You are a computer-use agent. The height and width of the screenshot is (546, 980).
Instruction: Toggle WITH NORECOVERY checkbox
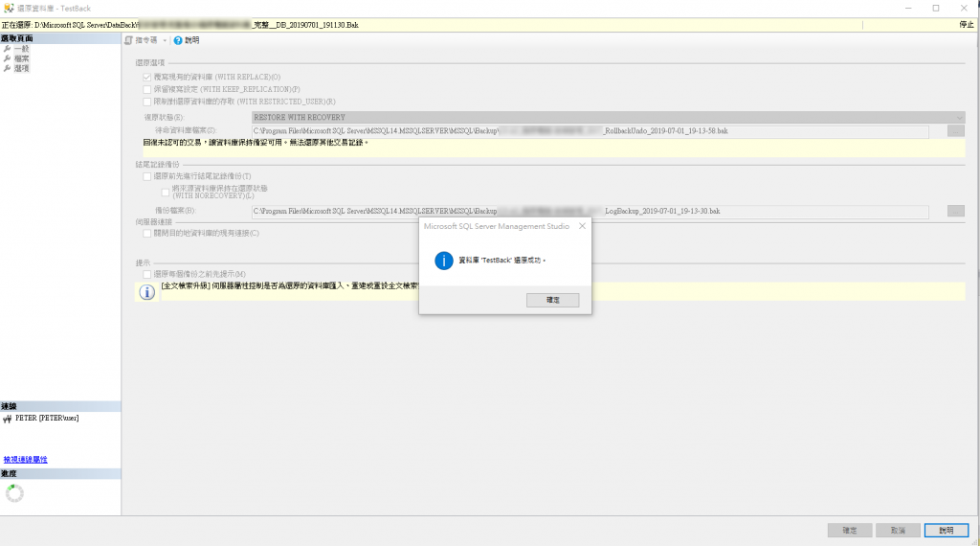[x=165, y=192]
